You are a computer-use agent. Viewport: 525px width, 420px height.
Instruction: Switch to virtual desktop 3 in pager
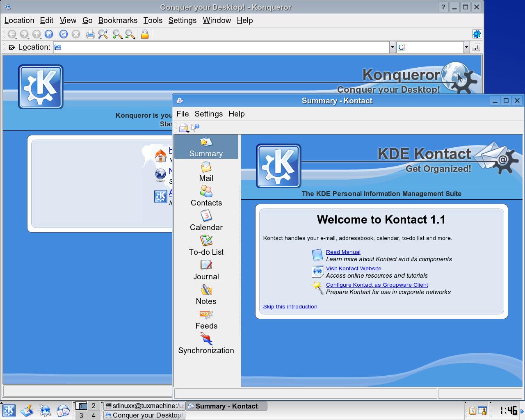pyautogui.click(x=81, y=415)
